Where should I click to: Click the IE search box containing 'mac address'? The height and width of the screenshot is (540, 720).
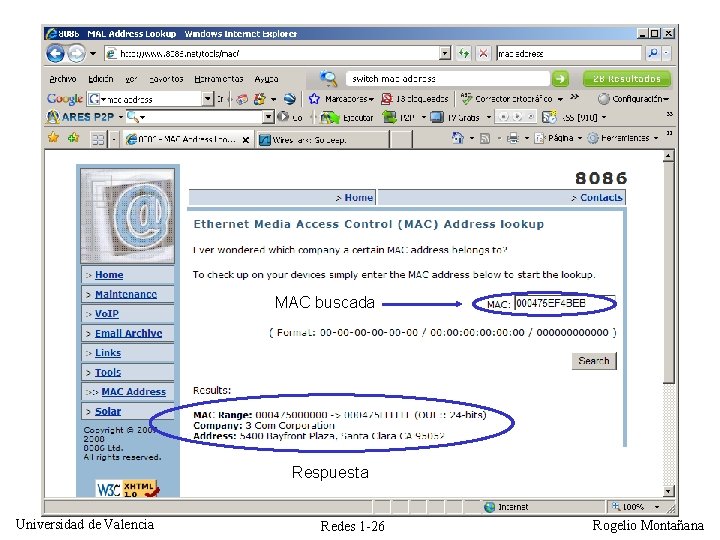point(568,54)
